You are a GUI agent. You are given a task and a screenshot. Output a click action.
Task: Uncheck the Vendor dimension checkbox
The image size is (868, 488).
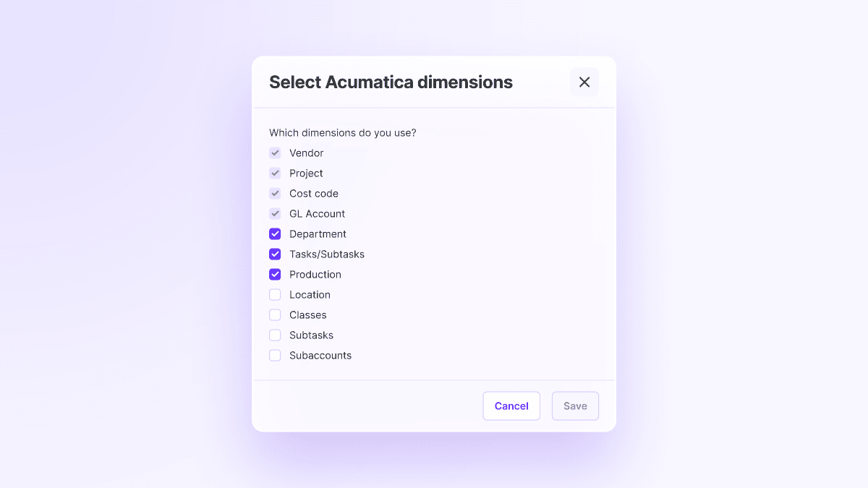275,153
